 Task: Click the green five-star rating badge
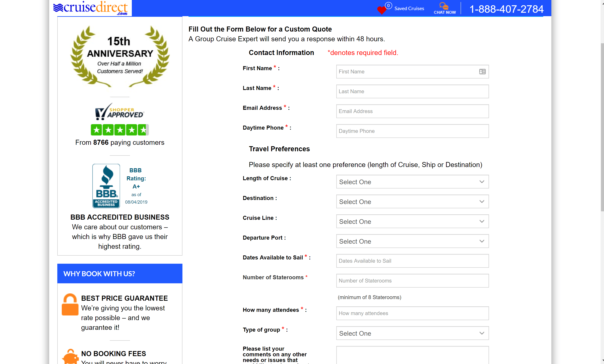tap(120, 130)
